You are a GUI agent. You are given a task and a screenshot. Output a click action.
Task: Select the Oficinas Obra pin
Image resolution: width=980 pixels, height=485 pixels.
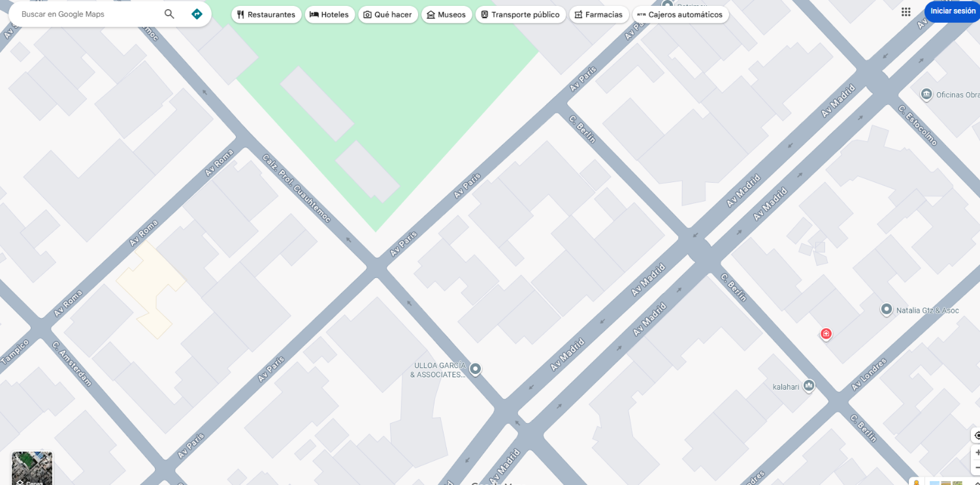[926, 95]
